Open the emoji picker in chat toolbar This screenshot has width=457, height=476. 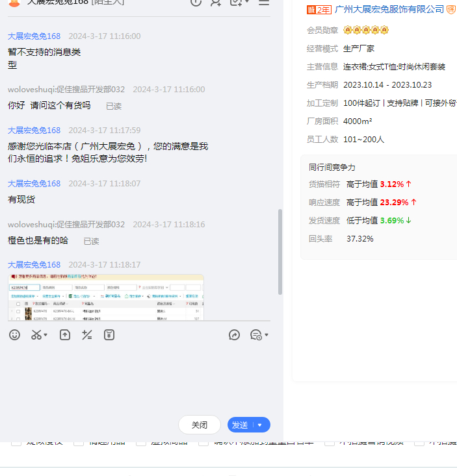tap(14, 335)
